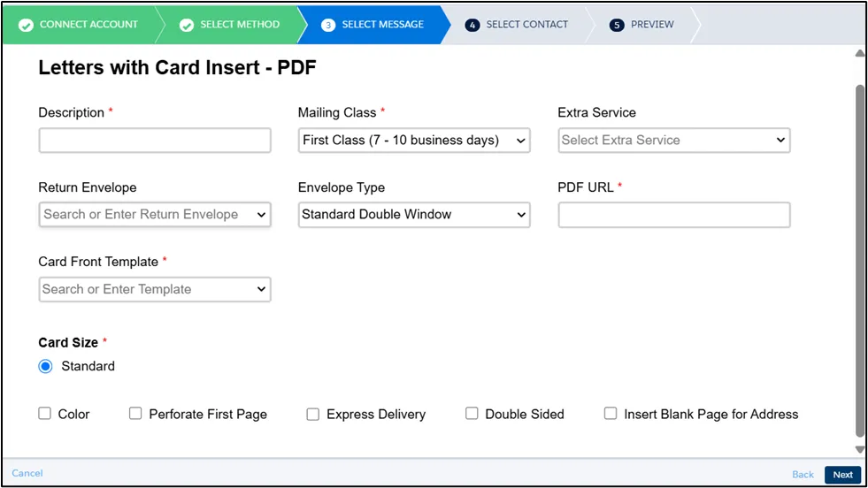This screenshot has height=488, width=868.
Task: Enable the Double Sided checkbox
Action: pyautogui.click(x=472, y=414)
